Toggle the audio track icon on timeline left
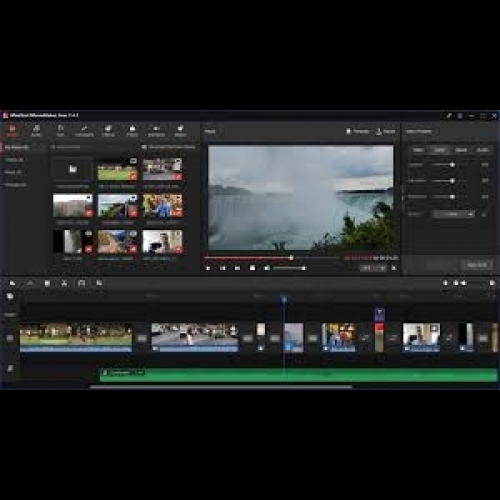The image size is (500, 500). pyautogui.click(x=10, y=368)
